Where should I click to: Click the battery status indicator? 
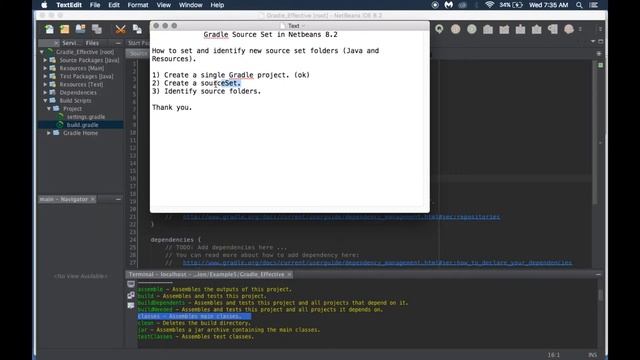pos(511,5)
